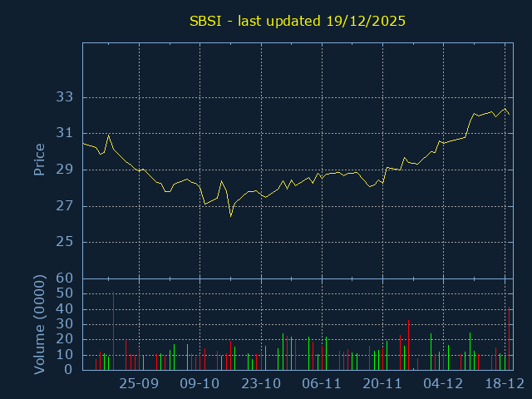The image size is (532, 399).
Task: Click the tall red volume bar at far right
Action: click(x=509, y=339)
